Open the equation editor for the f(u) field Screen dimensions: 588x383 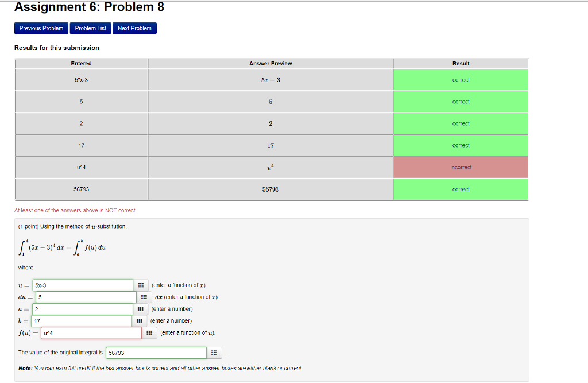point(150,332)
